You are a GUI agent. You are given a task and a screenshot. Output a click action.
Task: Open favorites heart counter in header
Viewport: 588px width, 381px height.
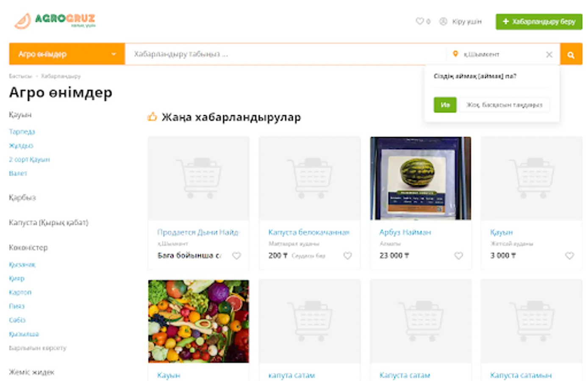click(x=422, y=21)
